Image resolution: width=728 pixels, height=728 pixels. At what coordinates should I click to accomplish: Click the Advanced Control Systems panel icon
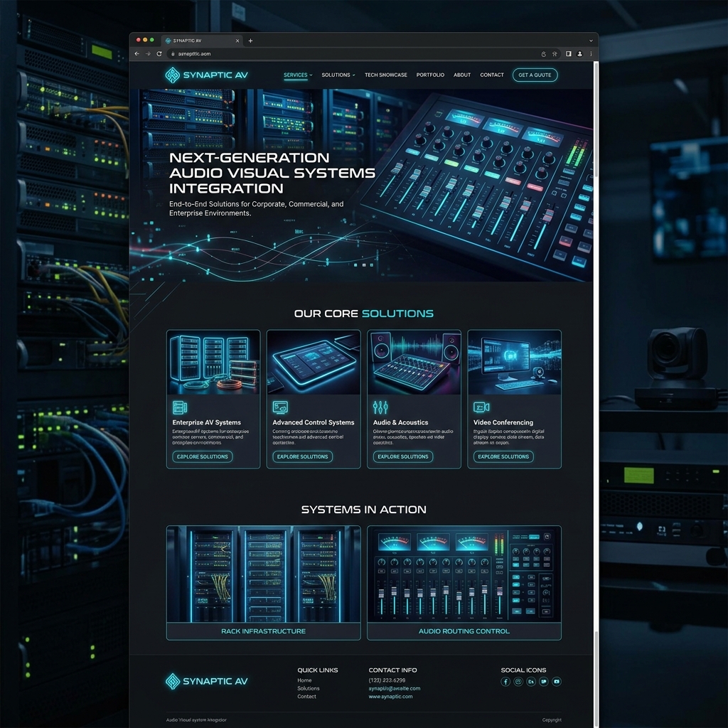pyautogui.click(x=280, y=407)
